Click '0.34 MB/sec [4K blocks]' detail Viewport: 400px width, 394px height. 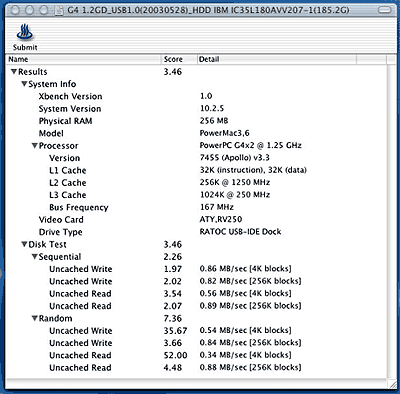click(245, 355)
